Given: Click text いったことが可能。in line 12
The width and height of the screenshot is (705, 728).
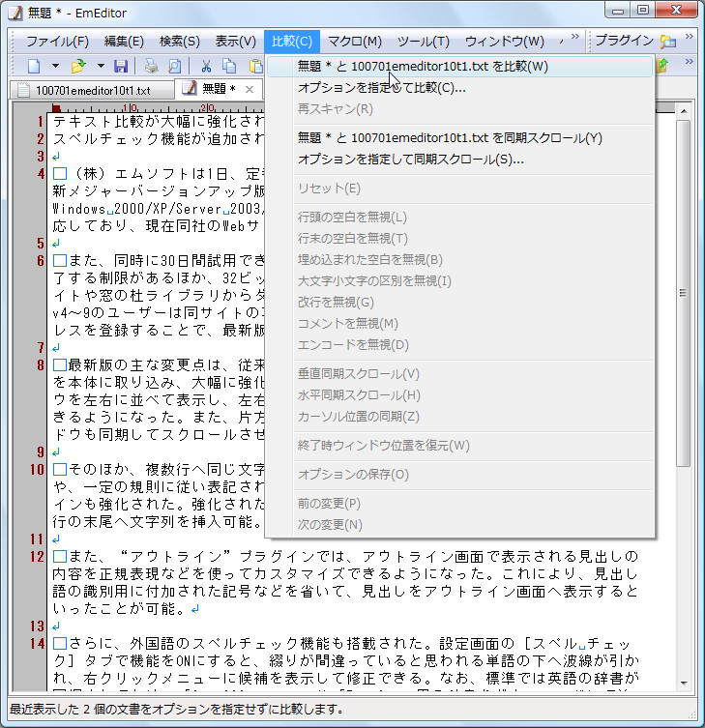Looking at the screenshot, I should 120,609.
